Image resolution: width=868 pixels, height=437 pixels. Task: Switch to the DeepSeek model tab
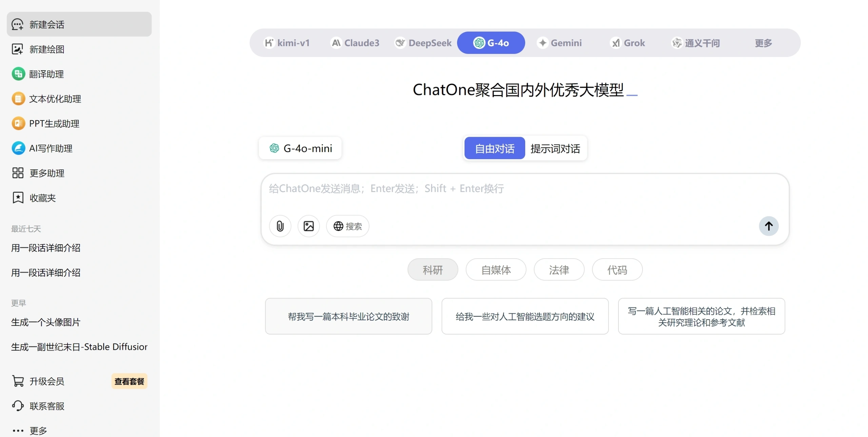tap(423, 43)
